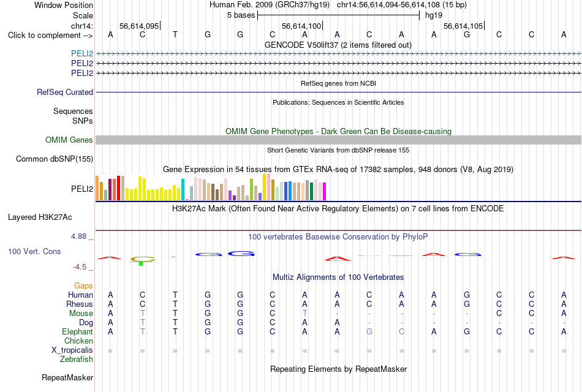Click position marker 56,614,105 on ruler
This screenshot has width=582, height=392.
(x=464, y=26)
